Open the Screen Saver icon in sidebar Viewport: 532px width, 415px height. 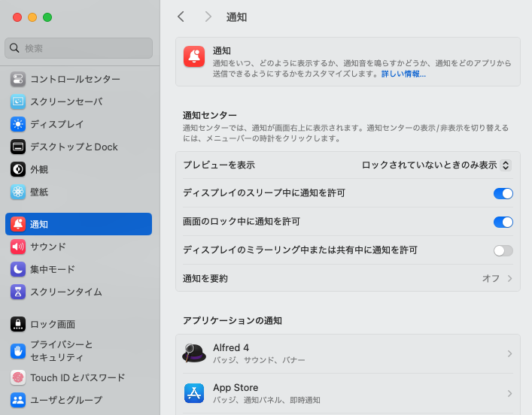(18, 101)
